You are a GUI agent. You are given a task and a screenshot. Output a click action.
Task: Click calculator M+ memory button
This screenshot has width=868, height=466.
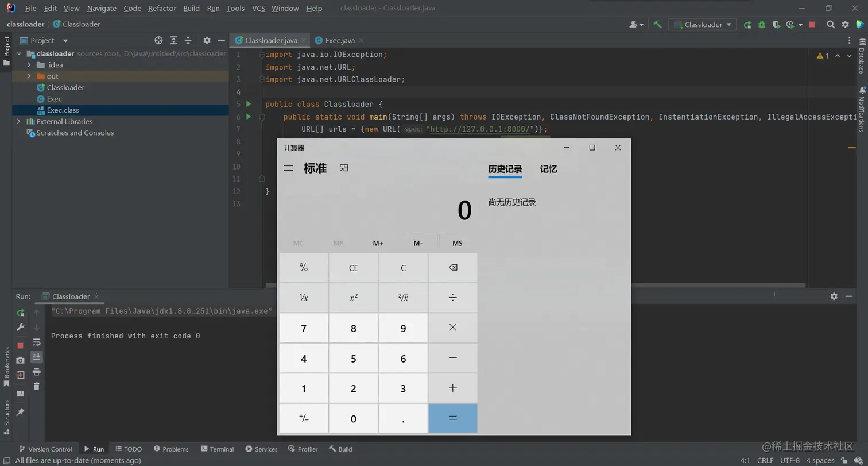coord(378,243)
